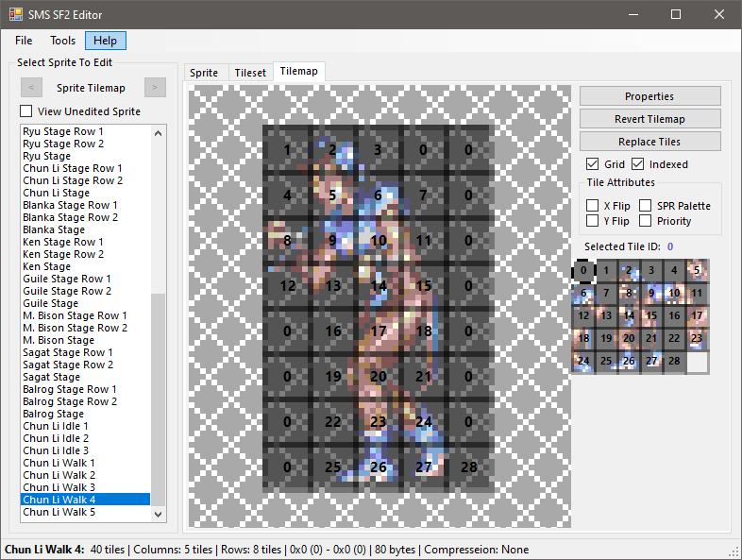Screen dimensions: 742x560
Task: Click tilemap cell numbered 14
Action: [378, 286]
